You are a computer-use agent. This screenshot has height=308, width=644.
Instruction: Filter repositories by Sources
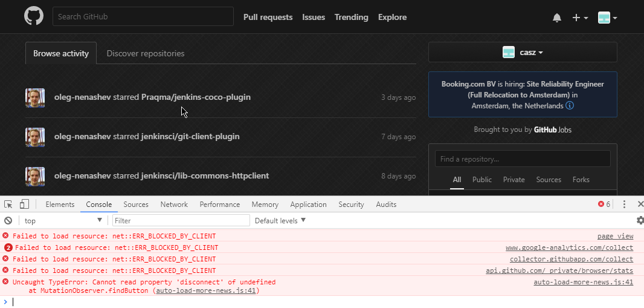pos(549,180)
